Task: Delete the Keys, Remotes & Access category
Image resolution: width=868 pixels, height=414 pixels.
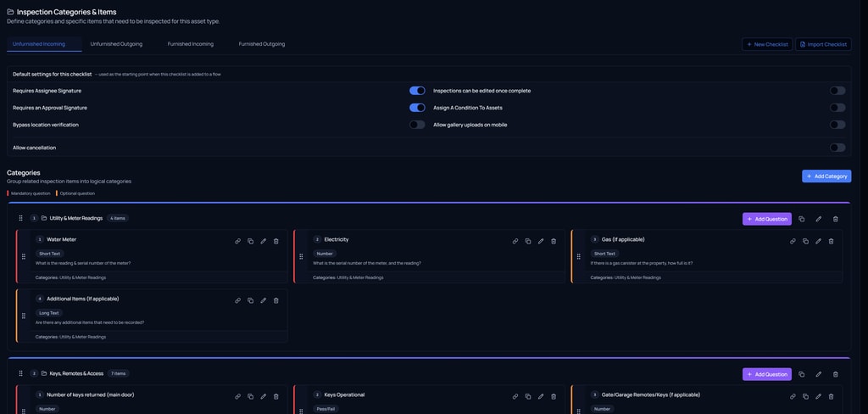Action: coord(835,374)
